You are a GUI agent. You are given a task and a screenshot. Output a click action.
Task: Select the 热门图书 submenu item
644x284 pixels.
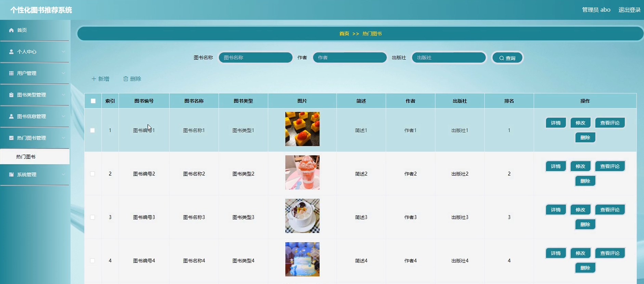pos(35,157)
